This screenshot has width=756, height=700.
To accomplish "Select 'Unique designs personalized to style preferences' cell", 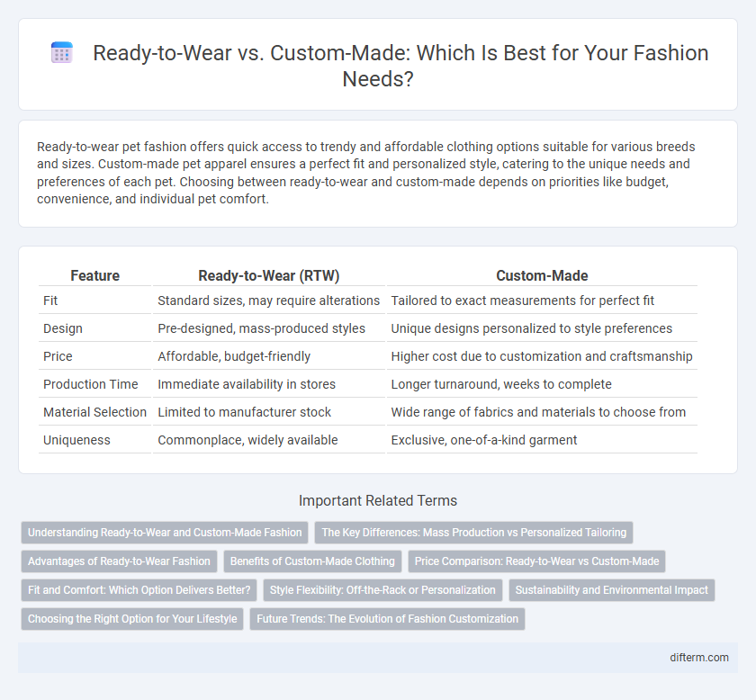I will 542,328.
